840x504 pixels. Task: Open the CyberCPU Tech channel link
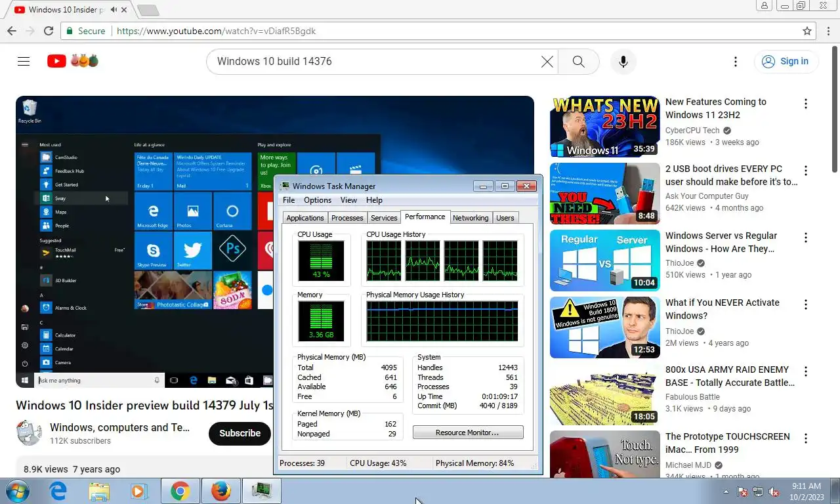tap(692, 131)
